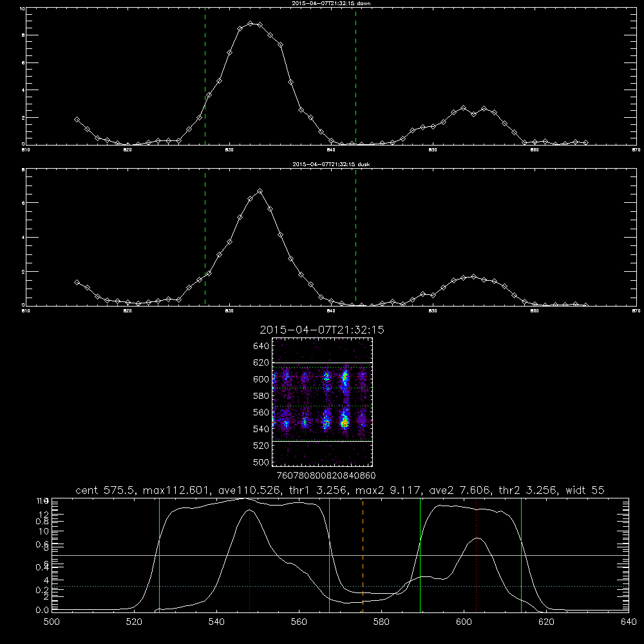Select the 'max2 9.117' value in stats line
This screenshot has height=644, width=644.
[x=387, y=490]
